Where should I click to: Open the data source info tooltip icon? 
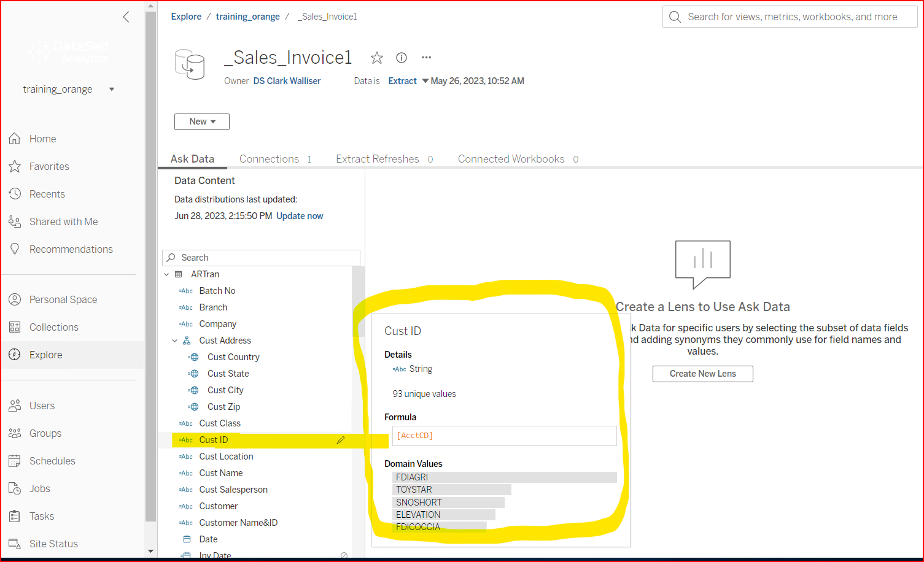click(x=402, y=58)
